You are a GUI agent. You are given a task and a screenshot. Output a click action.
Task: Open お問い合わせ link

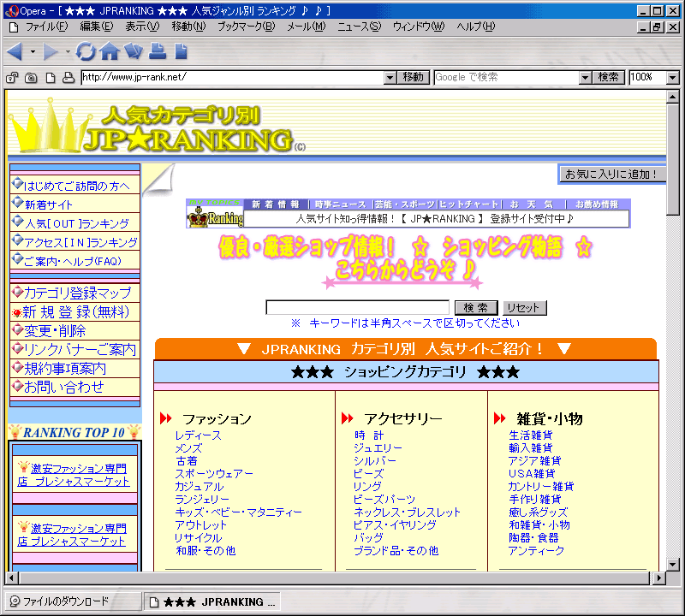63,388
